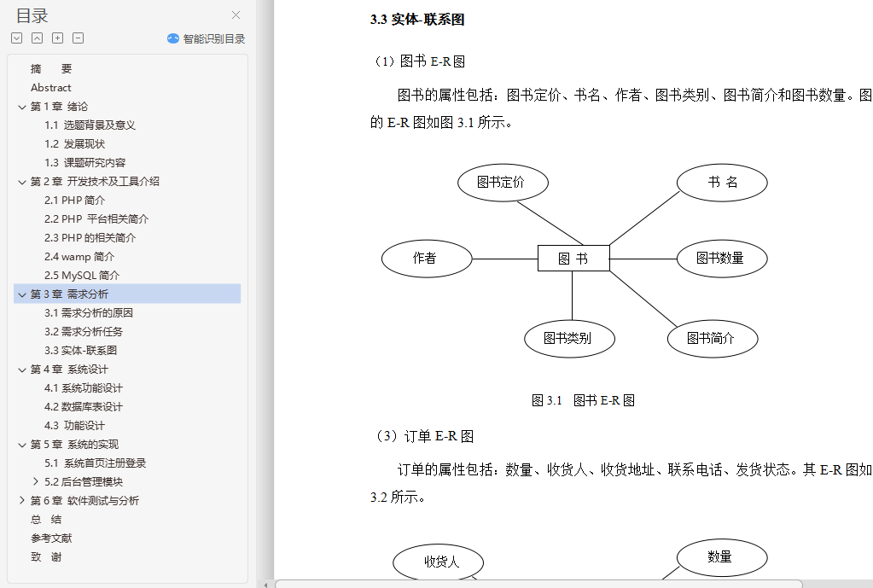The height and width of the screenshot is (588, 873).
Task: Click the 3.3 实体-联系图 heading in document
Action: [x=417, y=20]
